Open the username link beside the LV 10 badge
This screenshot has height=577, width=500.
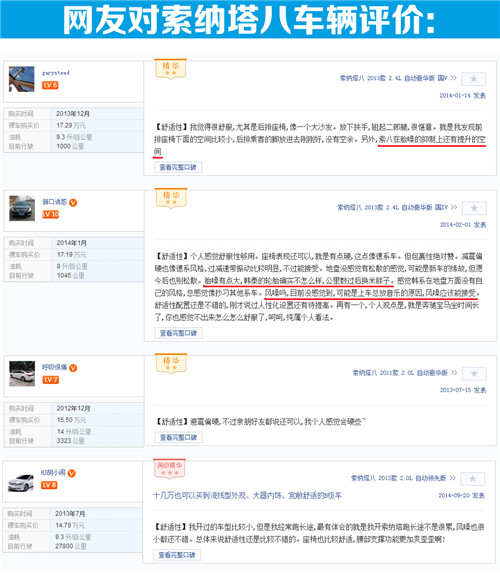tap(54, 202)
